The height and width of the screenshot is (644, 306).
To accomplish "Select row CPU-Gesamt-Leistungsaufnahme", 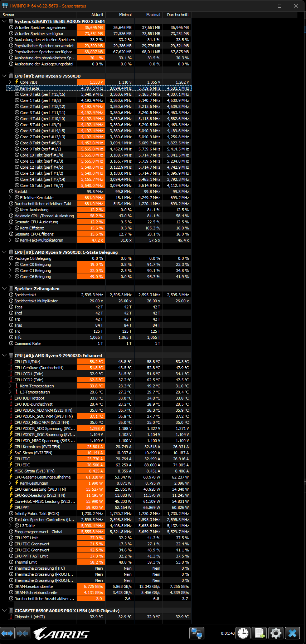I will [x=96, y=477].
